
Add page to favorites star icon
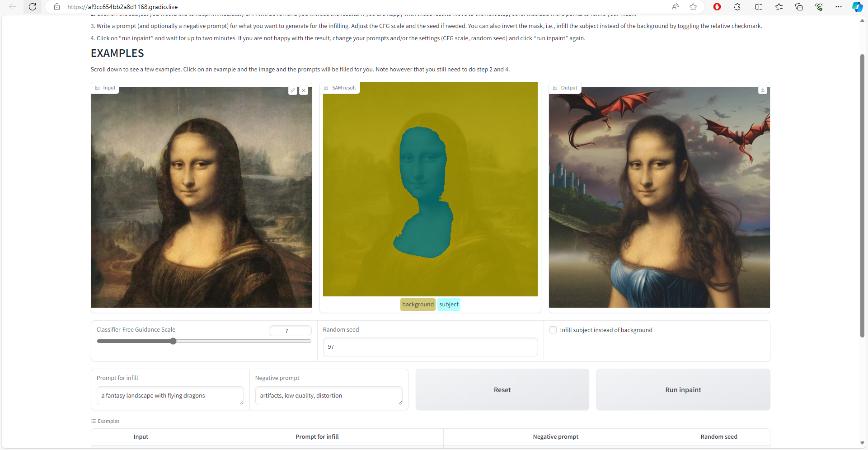point(693,7)
